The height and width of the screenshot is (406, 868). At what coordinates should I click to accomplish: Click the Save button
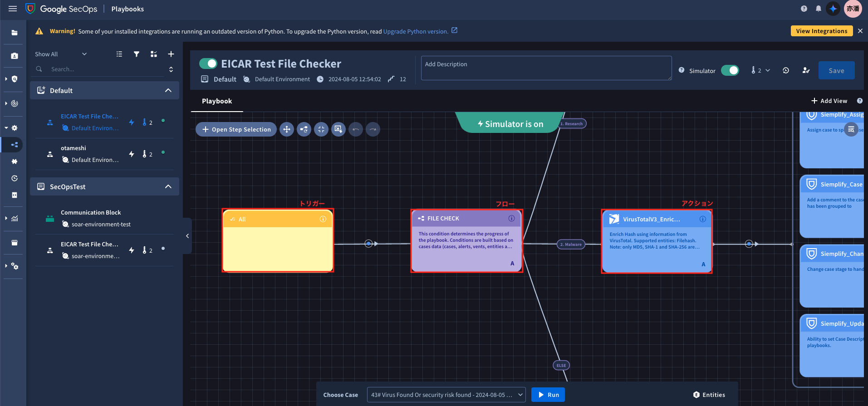[x=836, y=70]
